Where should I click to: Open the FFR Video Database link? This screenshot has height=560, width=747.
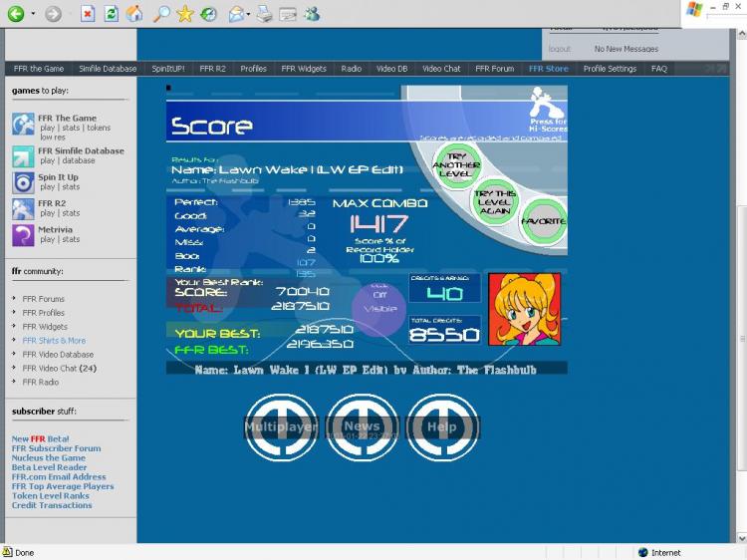pos(58,354)
